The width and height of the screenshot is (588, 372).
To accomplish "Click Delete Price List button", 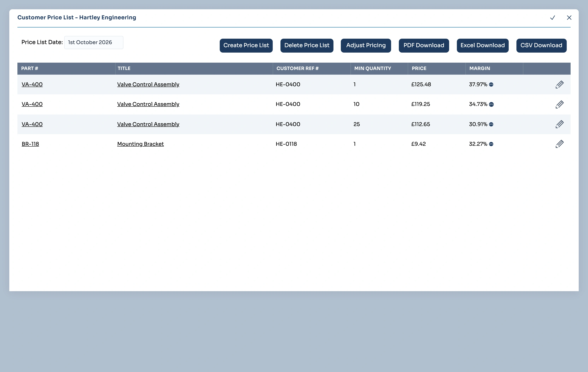I will [x=307, y=45].
